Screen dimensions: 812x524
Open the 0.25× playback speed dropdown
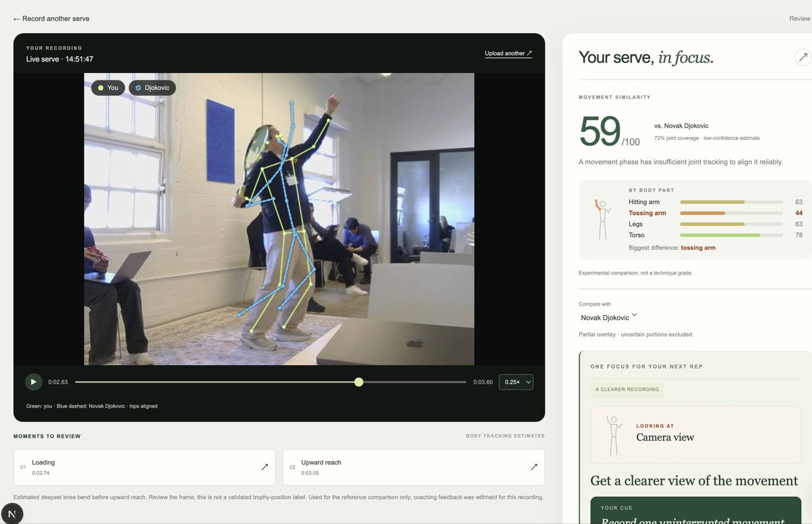[x=516, y=382]
